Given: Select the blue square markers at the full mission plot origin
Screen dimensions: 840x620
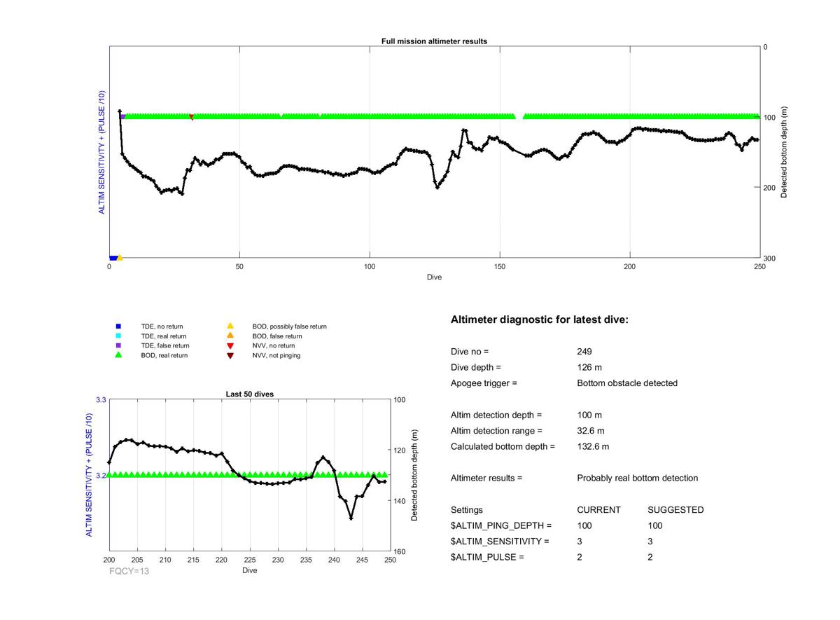Looking at the screenshot, I should [113, 258].
